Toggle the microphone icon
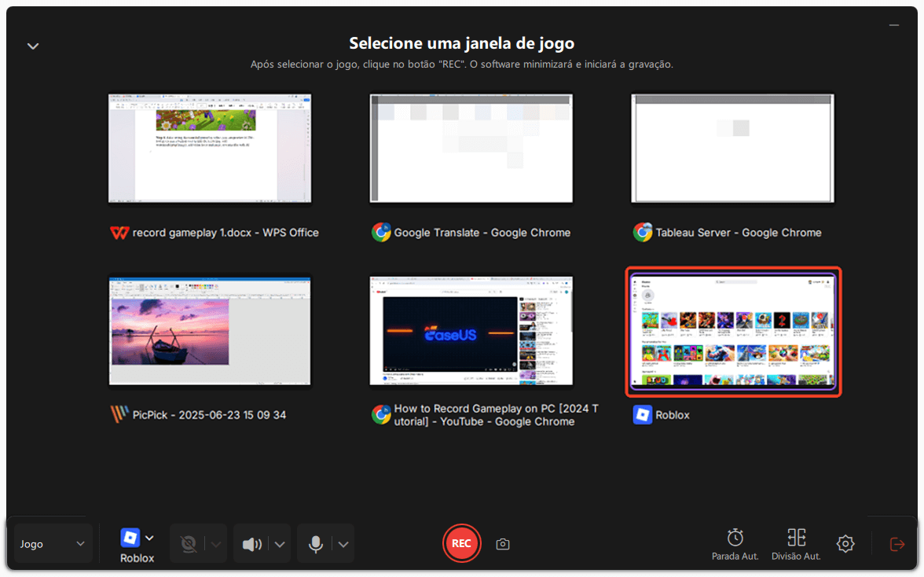Screen dimensions: 924x577 click(x=315, y=544)
